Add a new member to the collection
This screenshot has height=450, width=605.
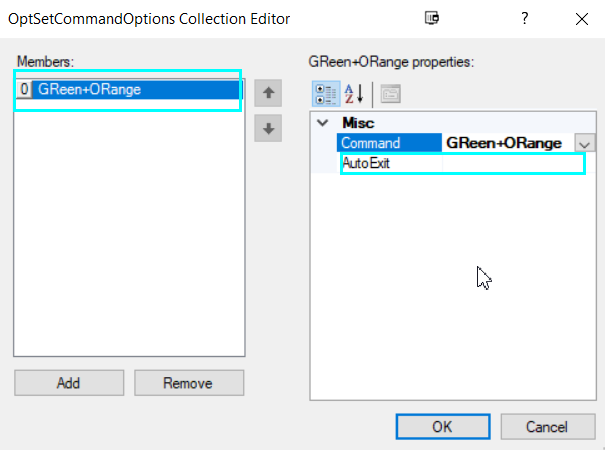(69, 383)
